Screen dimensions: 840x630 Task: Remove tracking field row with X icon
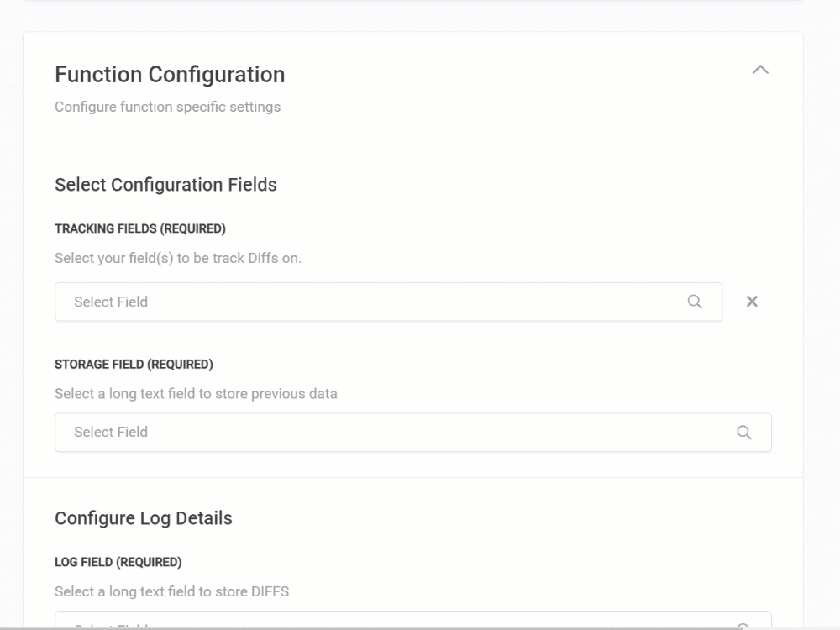(752, 302)
